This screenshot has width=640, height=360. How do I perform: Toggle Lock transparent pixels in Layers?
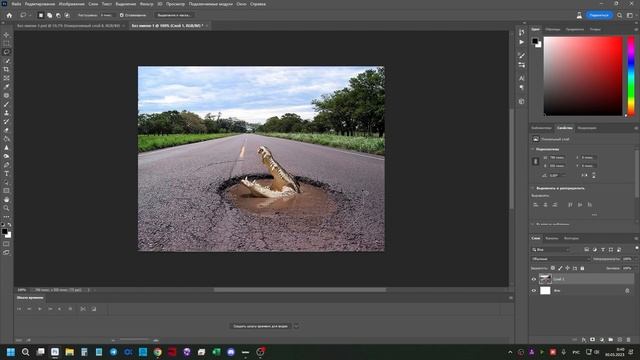pyautogui.click(x=553, y=268)
